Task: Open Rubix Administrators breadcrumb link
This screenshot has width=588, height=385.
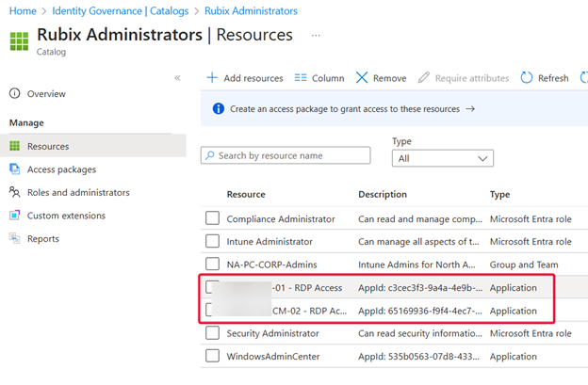Action: (x=251, y=11)
